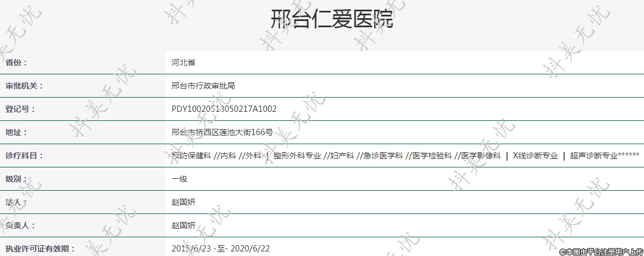Click the 执业许可证有效期 row label
Image resolution: width=644 pixels, height=256 pixels.
40,249
